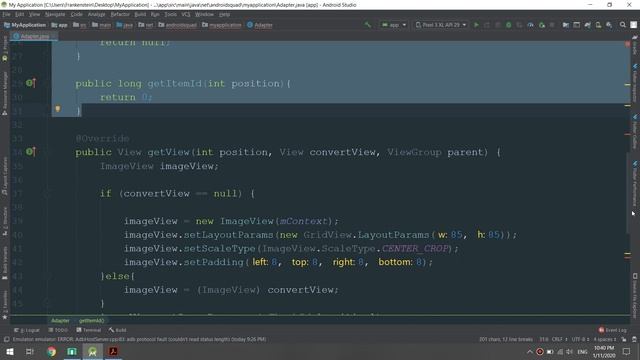Click the mContext variable in the code
The image size is (640, 360).
click(304, 221)
